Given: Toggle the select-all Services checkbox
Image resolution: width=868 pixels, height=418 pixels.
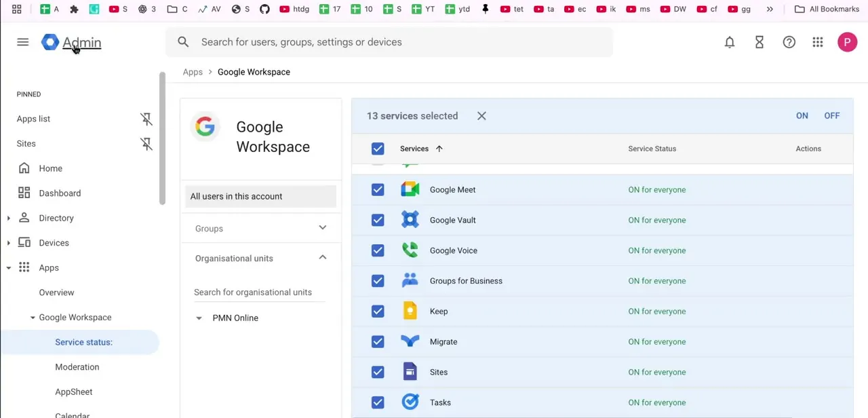Looking at the screenshot, I should [x=378, y=149].
